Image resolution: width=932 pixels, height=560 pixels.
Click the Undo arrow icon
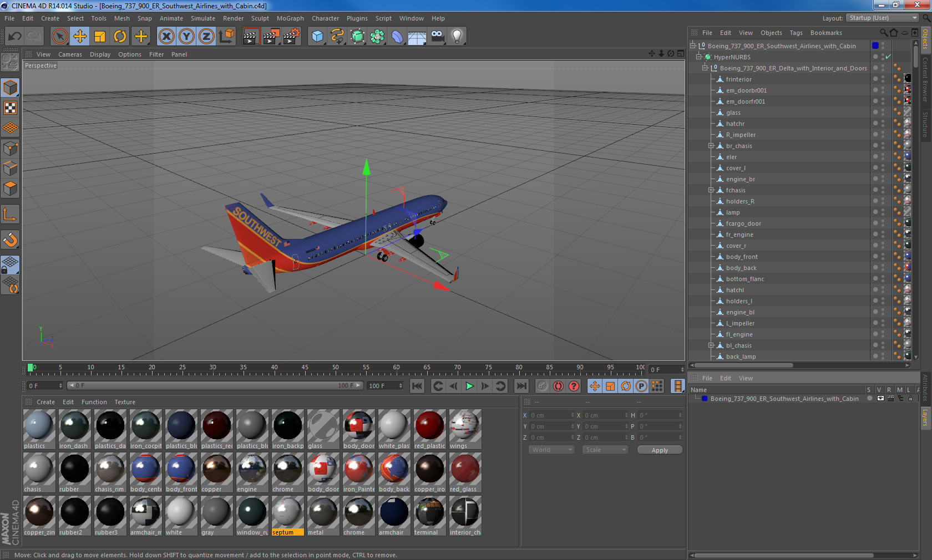[x=14, y=37]
